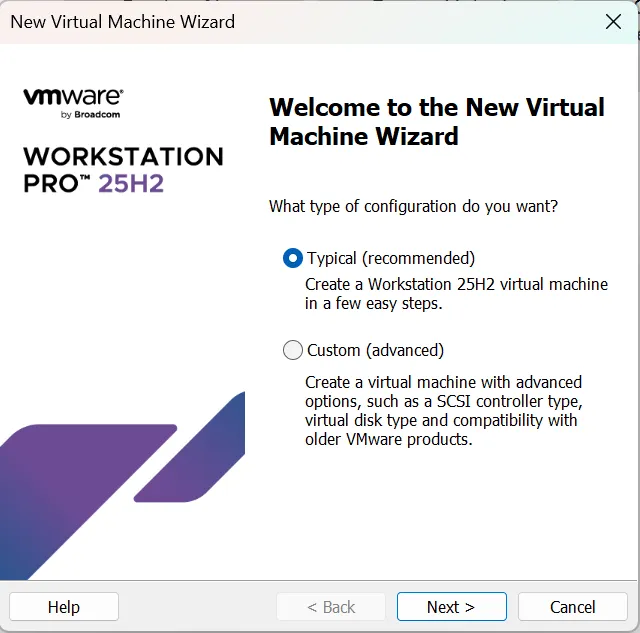Select the Typical (recommended) radio button
640x633 pixels.
point(293,258)
